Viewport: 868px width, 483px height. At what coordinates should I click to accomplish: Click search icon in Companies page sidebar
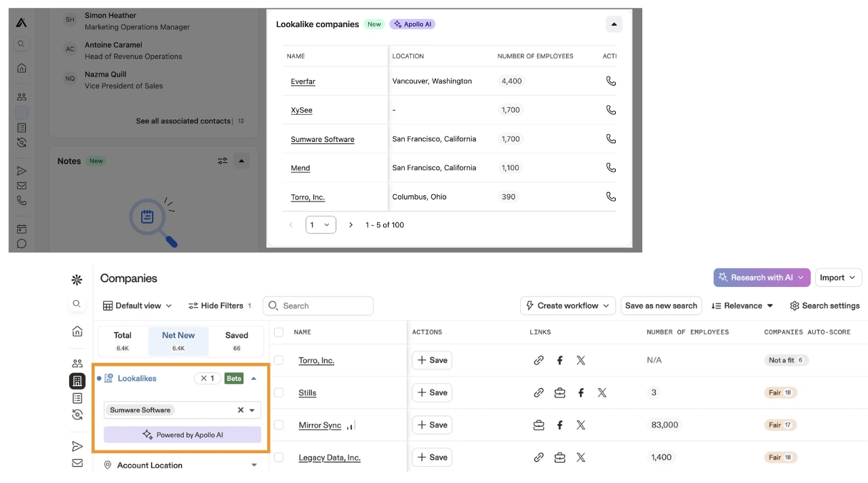coord(77,304)
